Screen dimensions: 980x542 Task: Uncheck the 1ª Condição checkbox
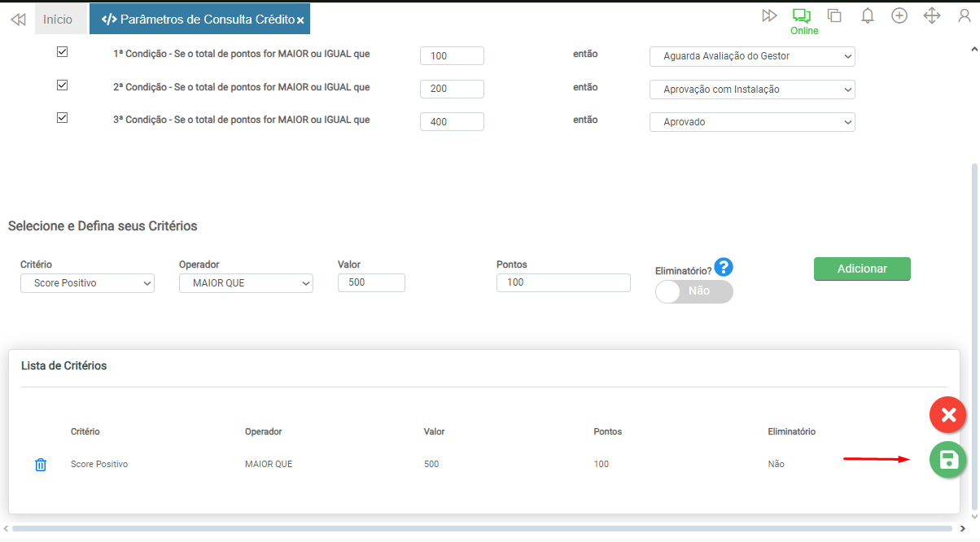62,52
